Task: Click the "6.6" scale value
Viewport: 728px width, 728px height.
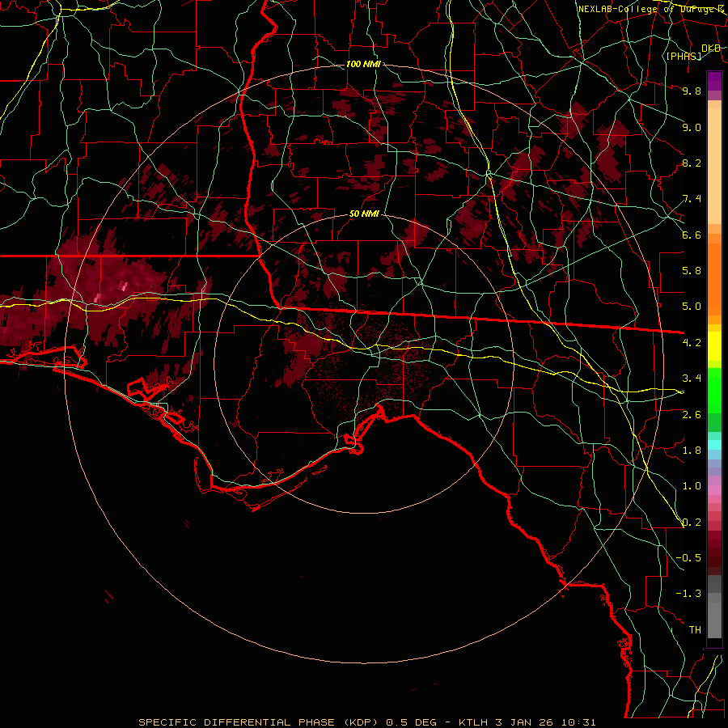Action: click(x=692, y=235)
